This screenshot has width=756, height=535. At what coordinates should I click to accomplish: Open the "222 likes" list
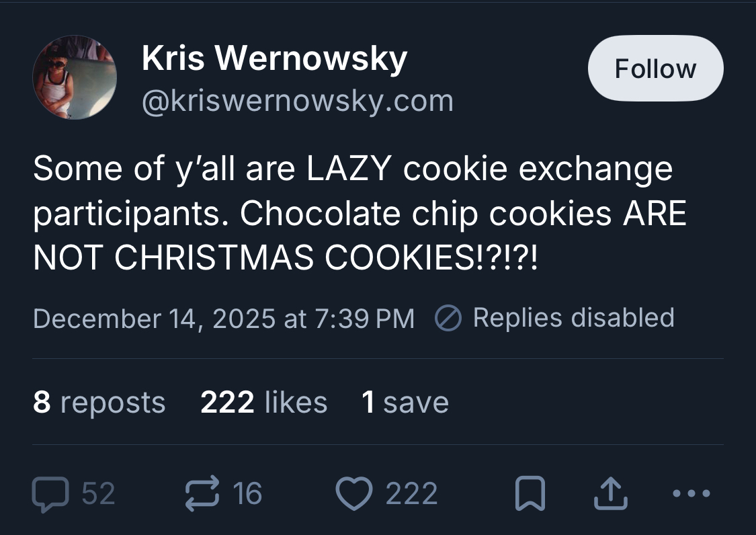(x=263, y=402)
